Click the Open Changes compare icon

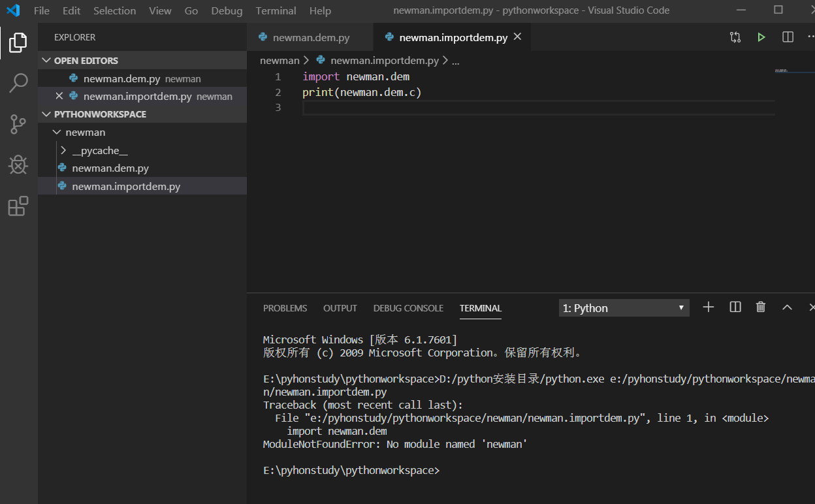click(x=735, y=37)
